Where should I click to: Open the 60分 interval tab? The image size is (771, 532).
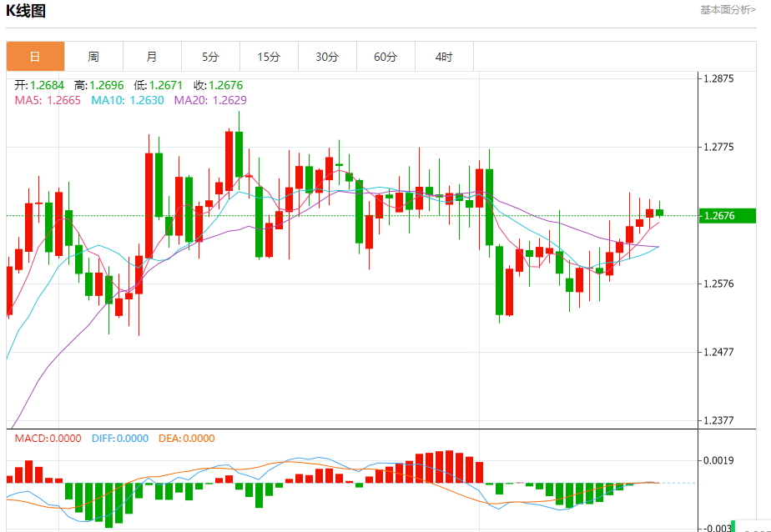click(385, 57)
